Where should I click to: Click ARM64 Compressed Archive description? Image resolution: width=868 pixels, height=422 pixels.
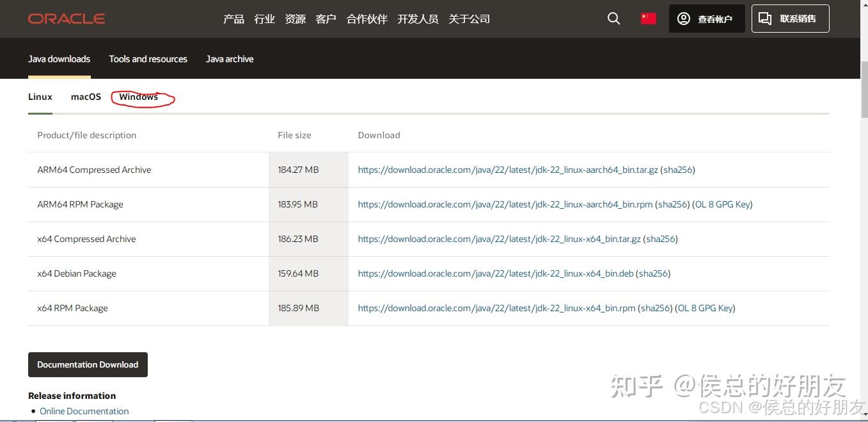94,170
